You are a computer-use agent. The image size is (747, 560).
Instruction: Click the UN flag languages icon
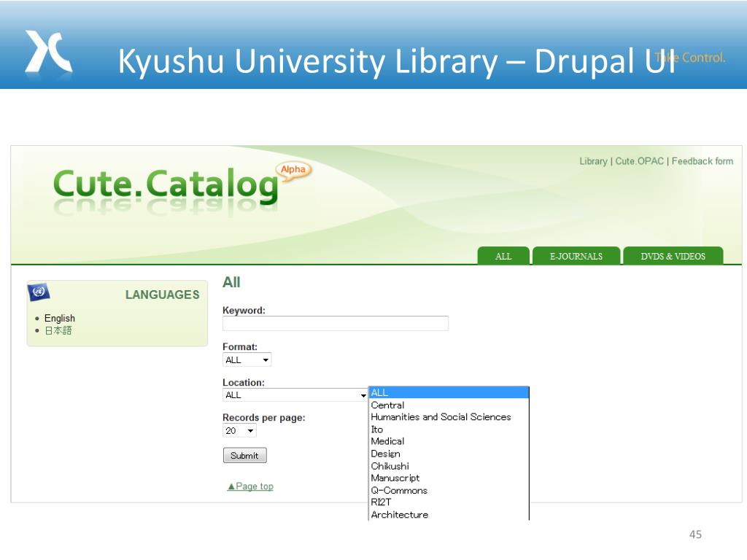coord(39,292)
